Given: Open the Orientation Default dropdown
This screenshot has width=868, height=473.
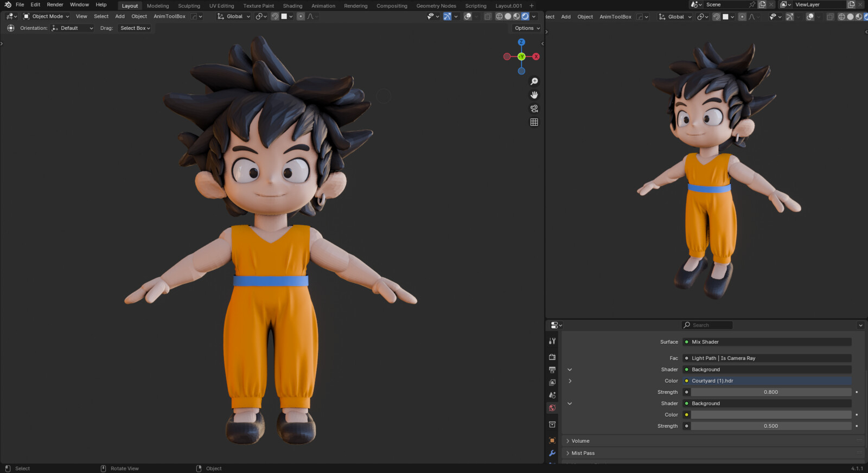Looking at the screenshot, I should click(x=72, y=28).
